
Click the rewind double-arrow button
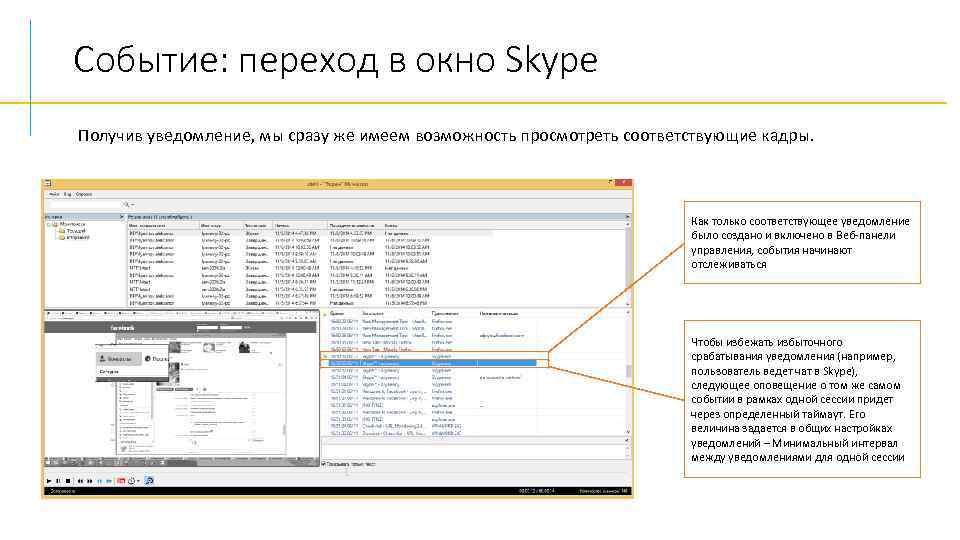pos(80,481)
